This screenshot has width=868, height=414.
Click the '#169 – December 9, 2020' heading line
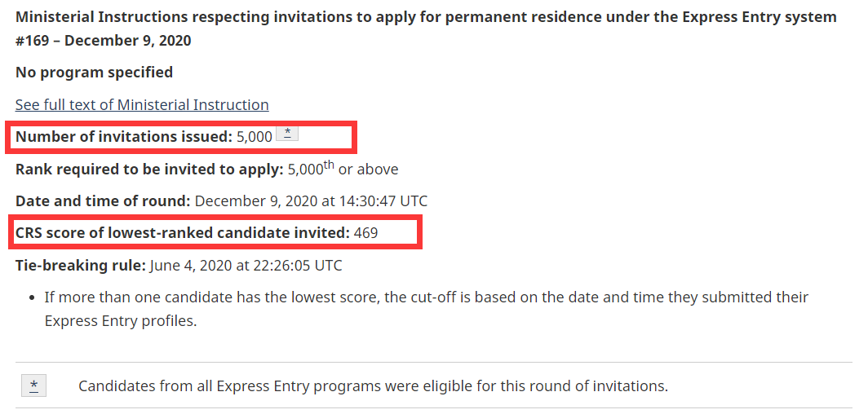click(104, 41)
